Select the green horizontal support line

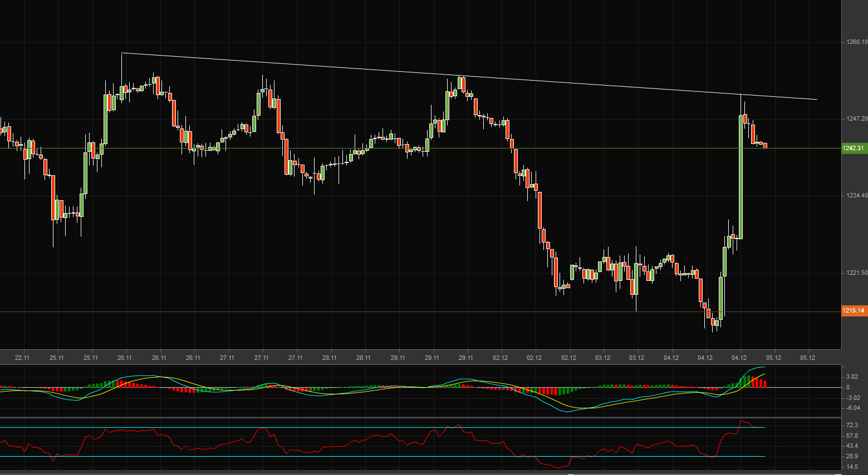pos(334,149)
